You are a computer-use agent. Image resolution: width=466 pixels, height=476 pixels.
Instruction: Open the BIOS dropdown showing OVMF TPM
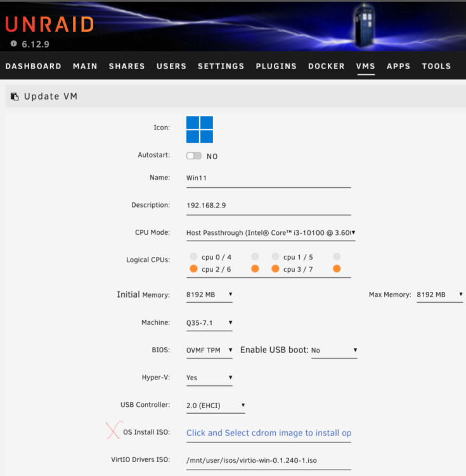(x=209, y=350)
